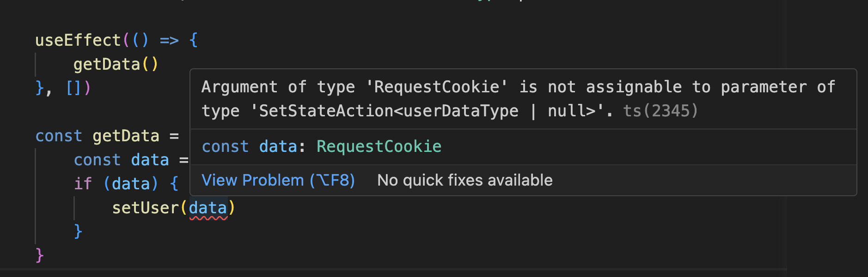Select the underlined "data" argument in setUser

point(208,208)
